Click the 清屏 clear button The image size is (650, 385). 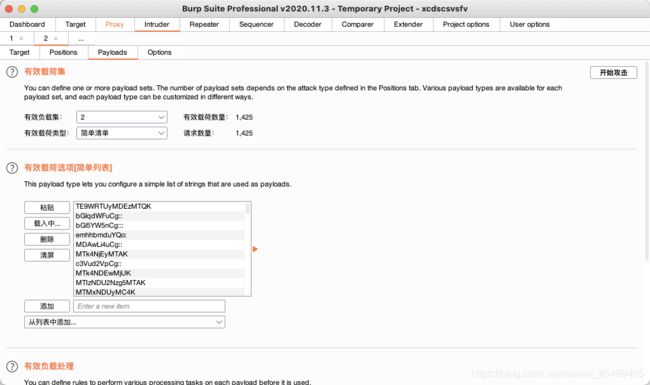tap(47, 255)
